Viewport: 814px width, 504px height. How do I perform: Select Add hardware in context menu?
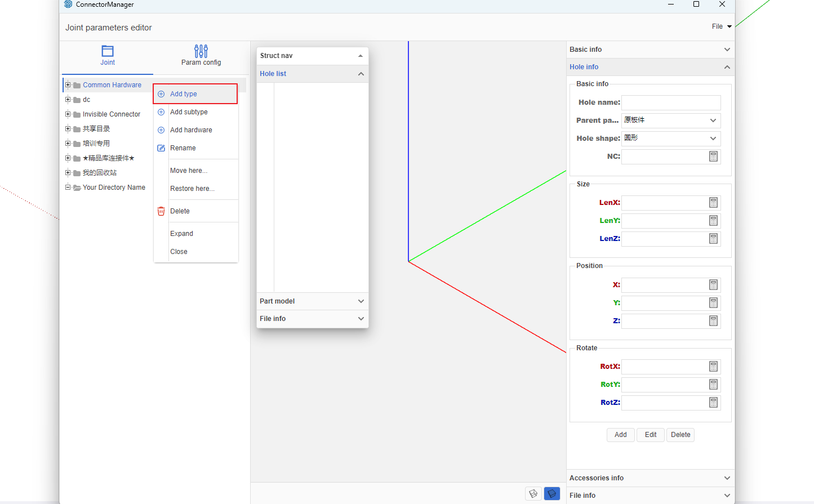point(192,130)
